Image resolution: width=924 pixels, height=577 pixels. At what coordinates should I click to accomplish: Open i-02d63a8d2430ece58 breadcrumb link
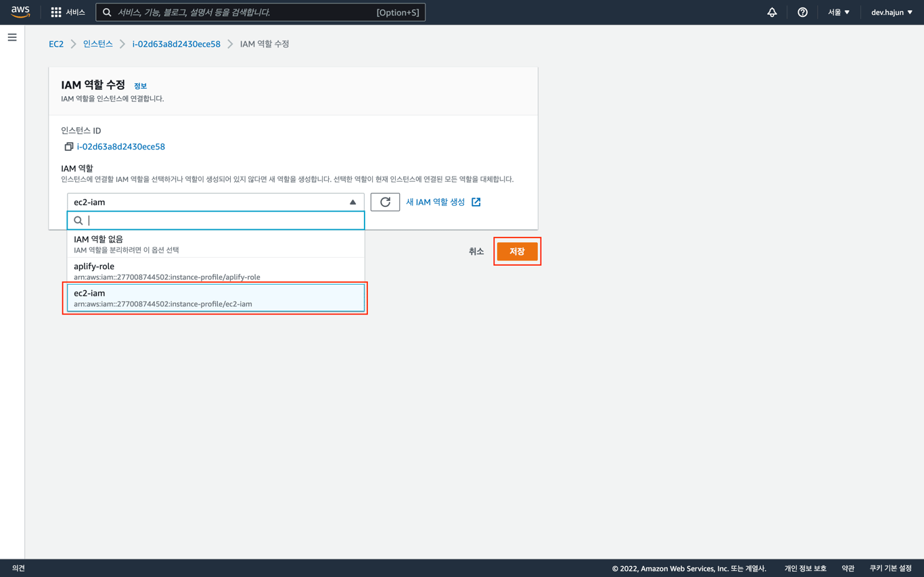coord(177,44)
